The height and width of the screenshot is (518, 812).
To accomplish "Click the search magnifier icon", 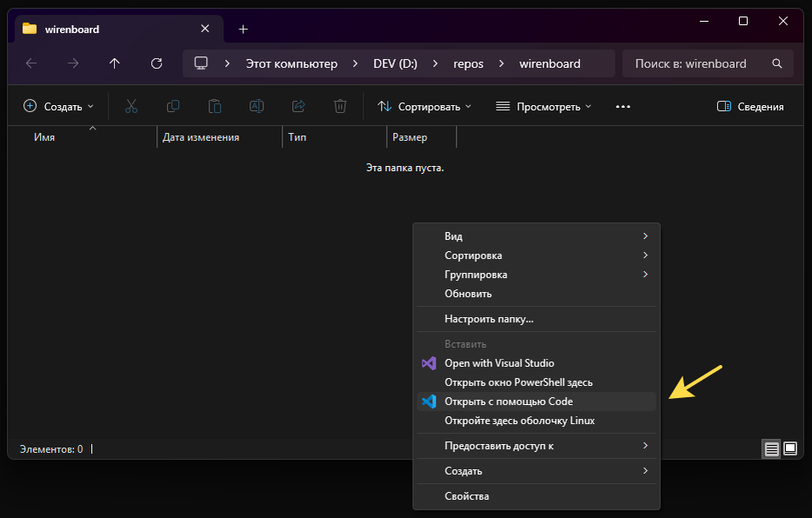I will pos(776,63).
